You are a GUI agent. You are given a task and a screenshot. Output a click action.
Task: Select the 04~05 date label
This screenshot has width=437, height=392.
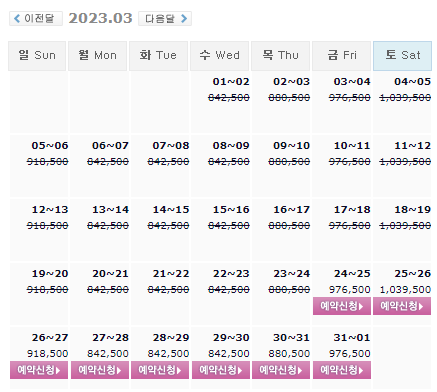point(412,82)
